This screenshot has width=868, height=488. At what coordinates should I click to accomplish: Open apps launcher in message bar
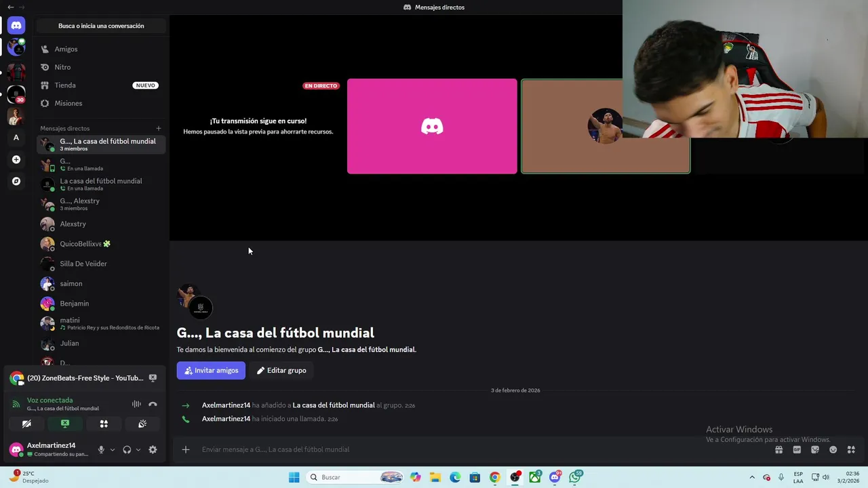pos(851,449)
